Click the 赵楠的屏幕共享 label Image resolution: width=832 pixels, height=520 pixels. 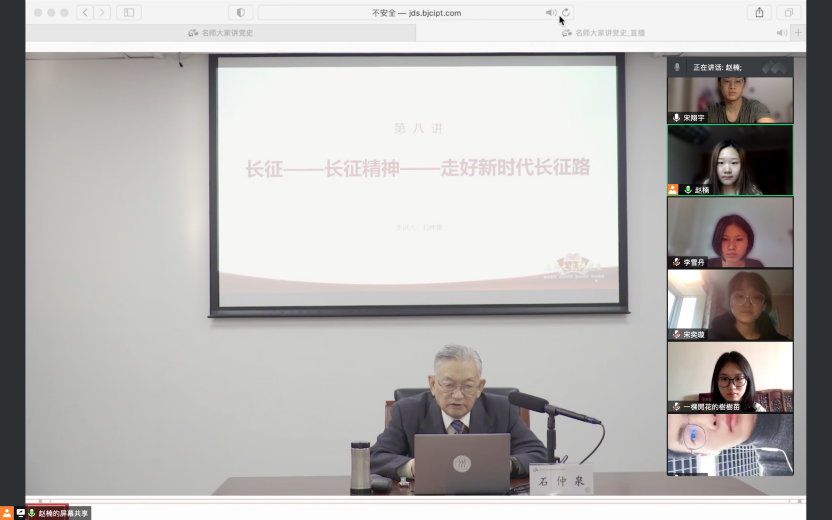pos(64,513)
